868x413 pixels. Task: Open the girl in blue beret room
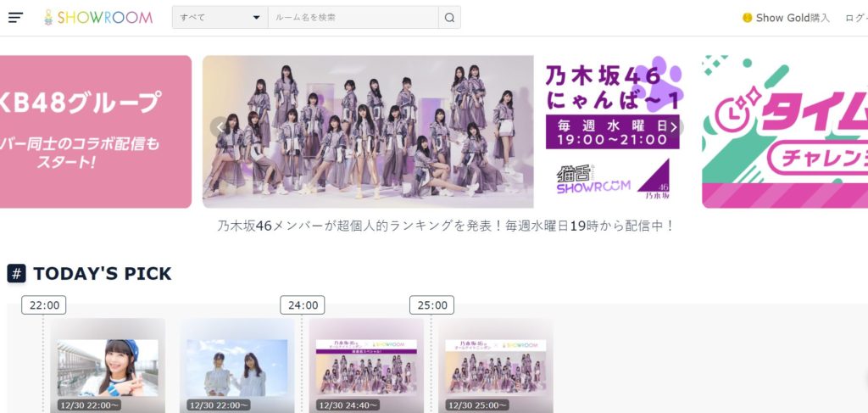pyautogui.click(x=108, y=366)
